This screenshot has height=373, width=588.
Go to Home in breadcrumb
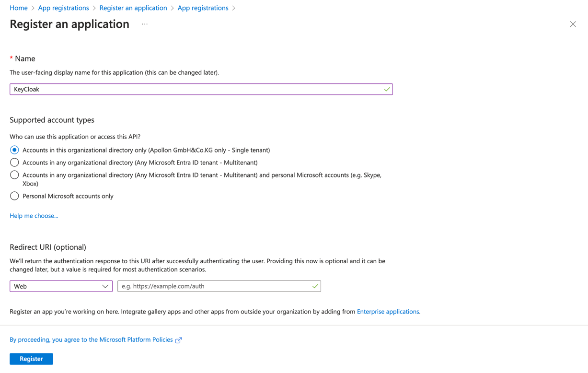(19, 8)
